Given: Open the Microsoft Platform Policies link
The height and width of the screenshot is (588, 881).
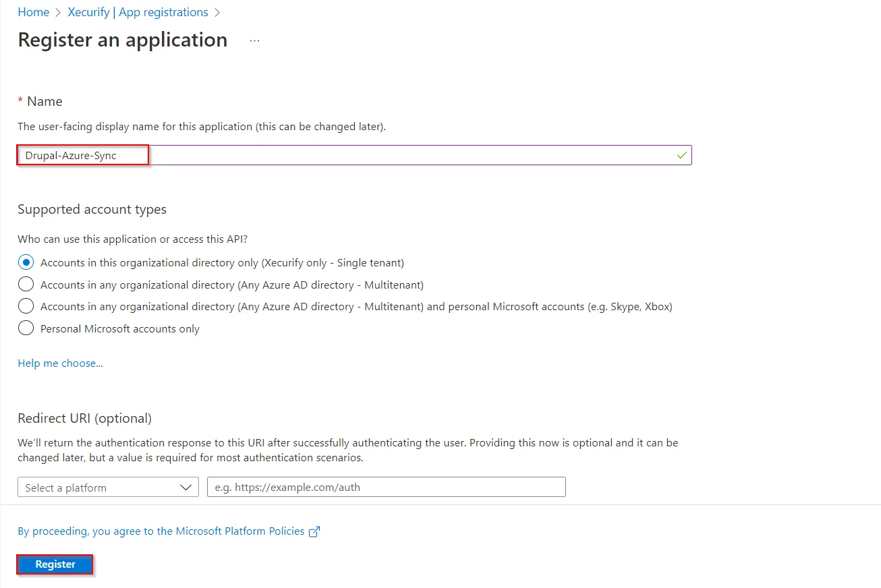Looking at the screenshot, I should pos(161,531).
